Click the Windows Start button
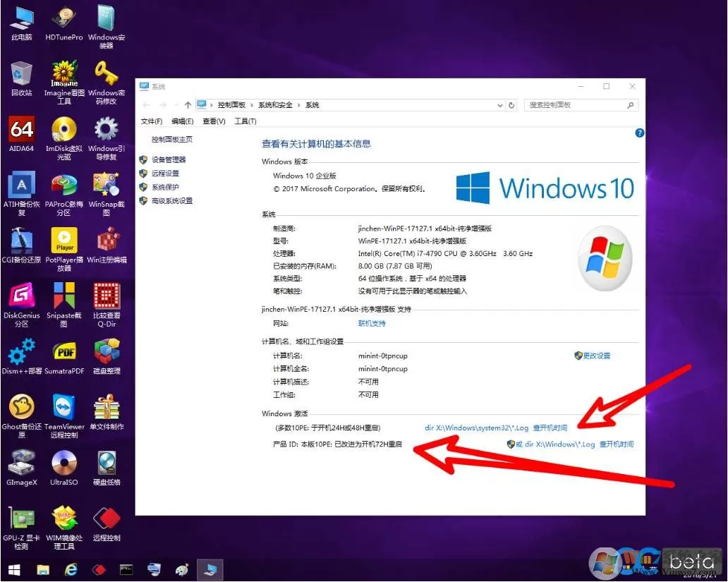The height and width of the screenshot is (582, 728). [14, 569]
